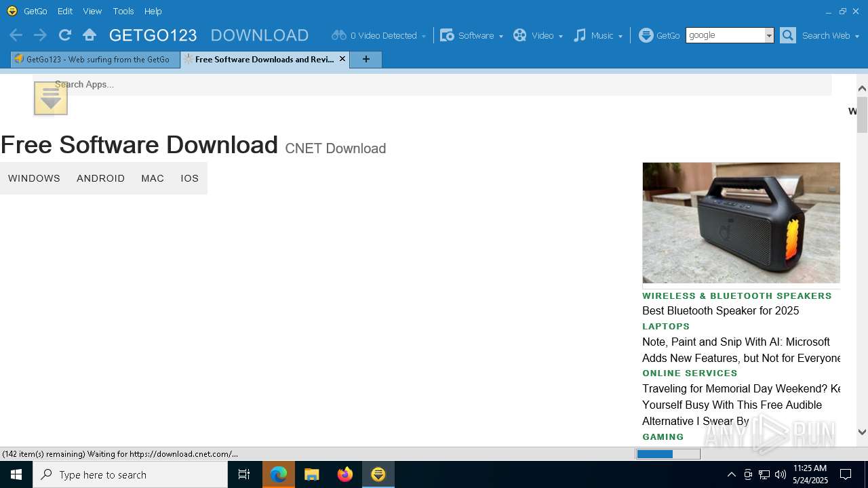The width and height of the screenshot is (868, 488).
Task: Open the Edit menu
Action: [x=65, y=11]
